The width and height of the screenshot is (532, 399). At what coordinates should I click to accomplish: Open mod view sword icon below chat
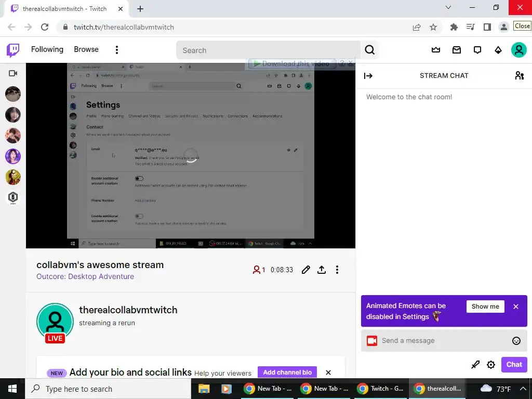click(x=475, y=365)
